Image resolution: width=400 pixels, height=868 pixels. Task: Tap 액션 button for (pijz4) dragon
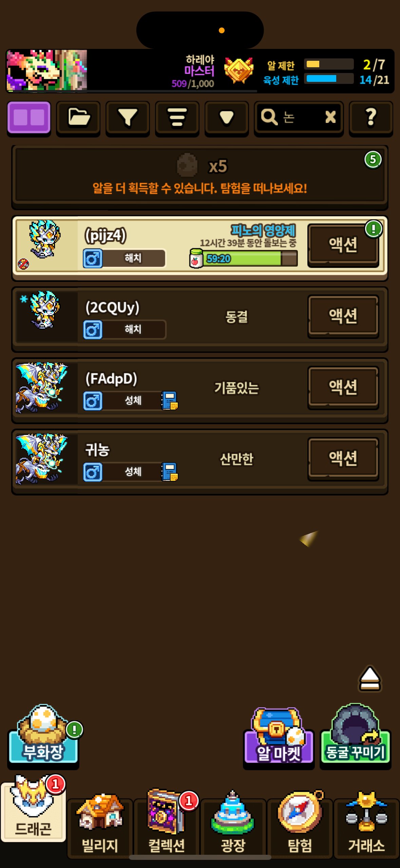(343, 245)
